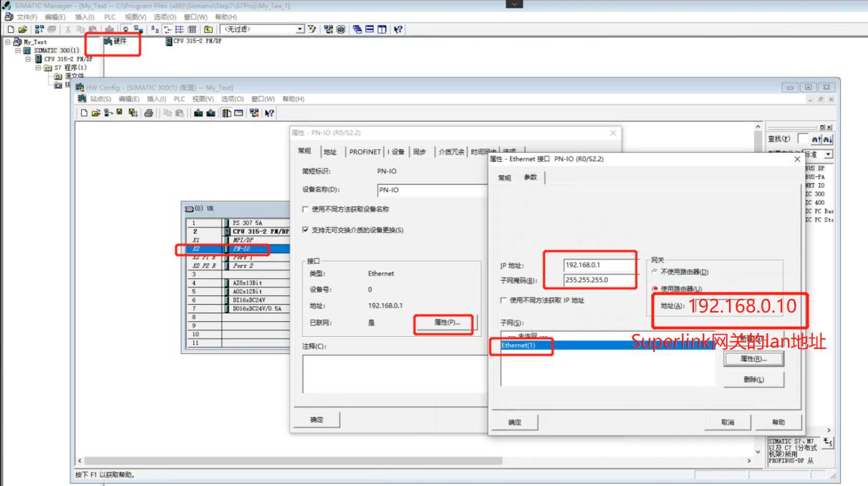Click Save and Compile icon in HW Config
Viewport: 868px width, 486px height.
point(132,113)
